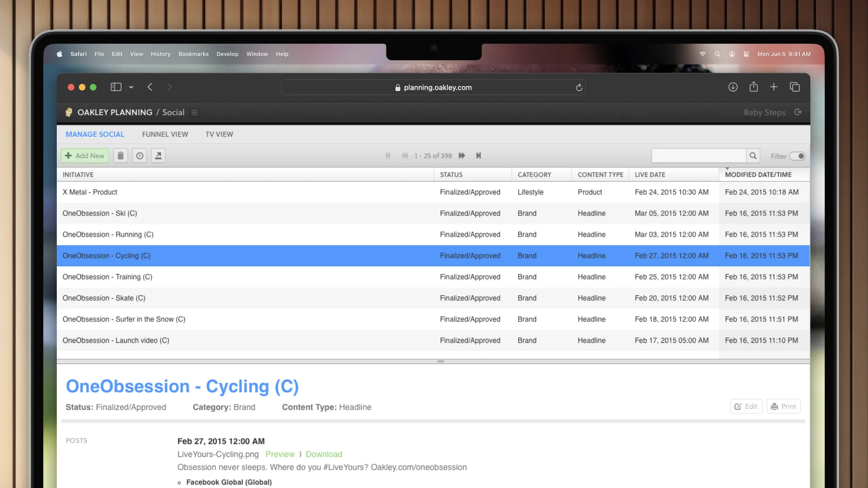Viewport: 868px width, 488px height.
Task: Click the Download link
Action: coord(324,454)
